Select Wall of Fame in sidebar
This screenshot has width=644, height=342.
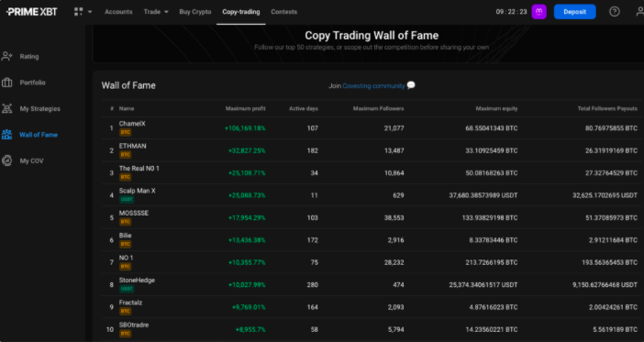(39, 135)
